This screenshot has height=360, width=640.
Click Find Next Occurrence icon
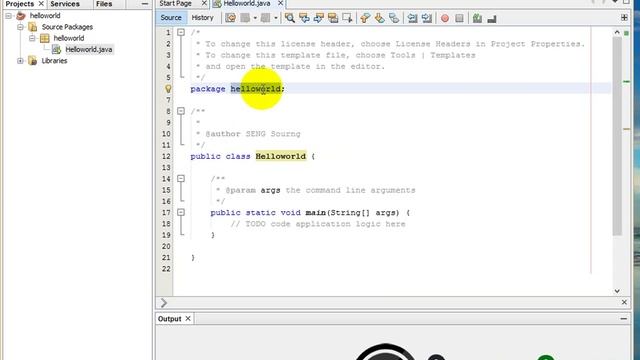coord(318,18)
